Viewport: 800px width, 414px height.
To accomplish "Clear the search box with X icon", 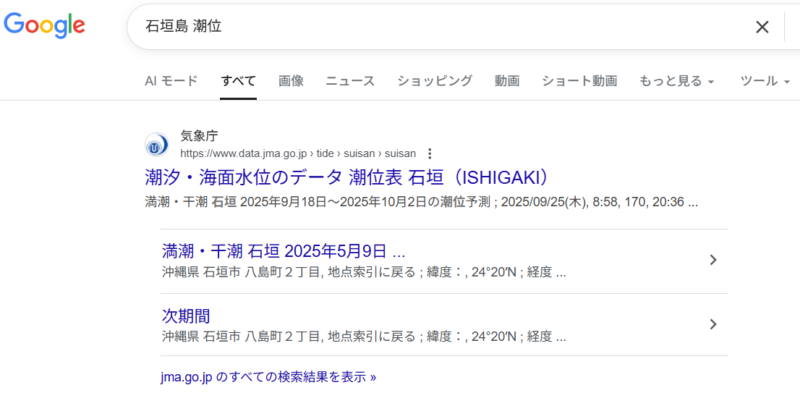I will coord(762,27).
